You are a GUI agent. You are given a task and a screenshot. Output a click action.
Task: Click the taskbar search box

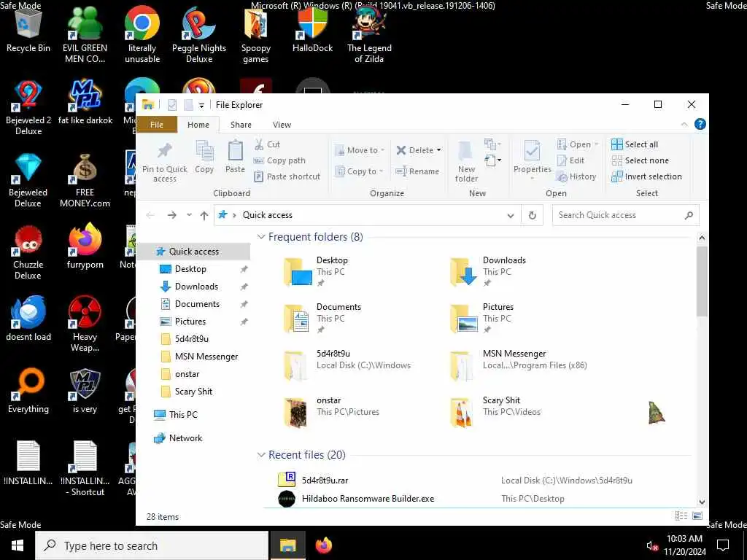point(152,545)
